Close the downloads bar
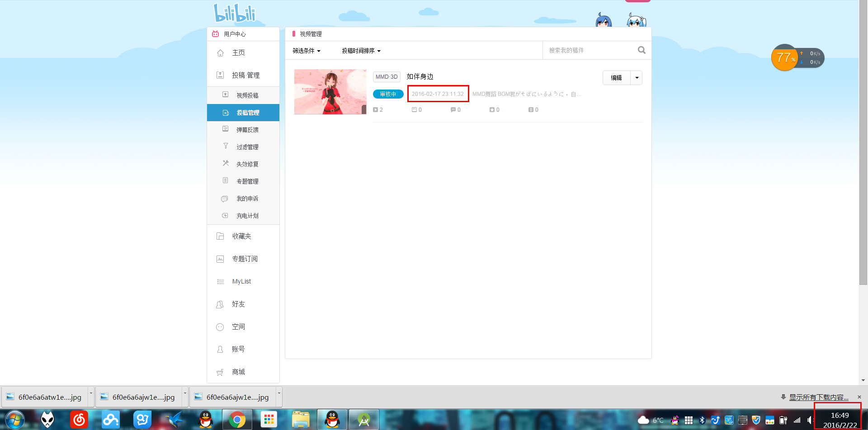 coord(859,397)
